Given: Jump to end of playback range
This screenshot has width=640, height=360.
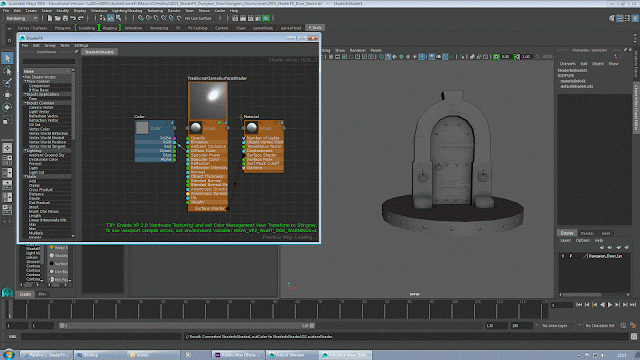Looking at the screenshot, I should [633, 304].
